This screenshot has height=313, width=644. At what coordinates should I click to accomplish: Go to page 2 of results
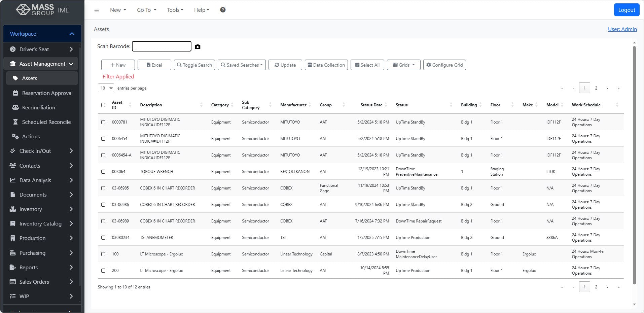(x=596, y=88)
